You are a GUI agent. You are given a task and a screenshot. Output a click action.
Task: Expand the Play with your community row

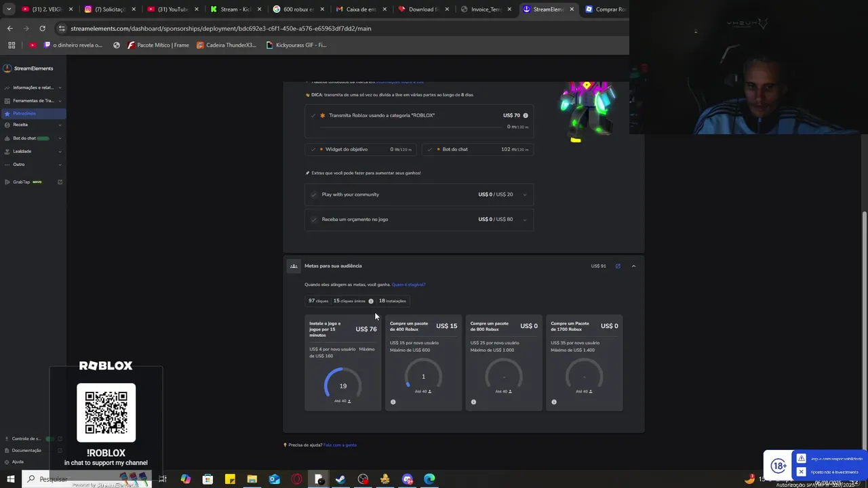coord(524,195)
